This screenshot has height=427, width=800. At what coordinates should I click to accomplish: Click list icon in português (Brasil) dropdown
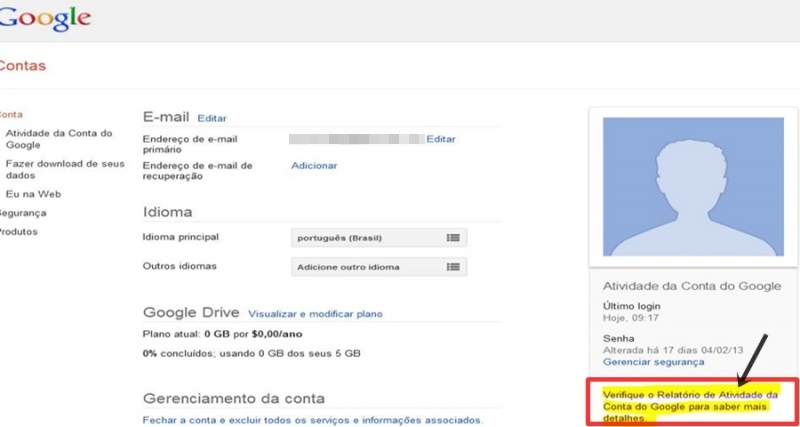pyautogui.click(x=453, y=238)
